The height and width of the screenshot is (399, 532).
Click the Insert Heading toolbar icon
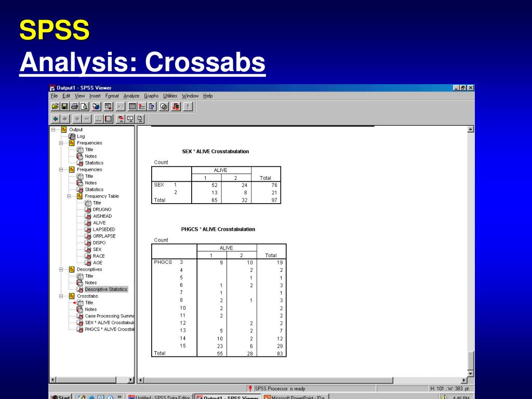[121, 119]
